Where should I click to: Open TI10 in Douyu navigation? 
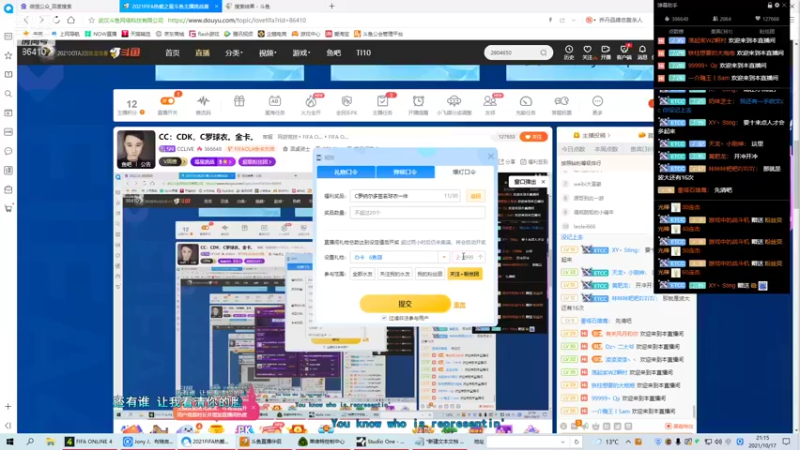(x=363, y=53)
